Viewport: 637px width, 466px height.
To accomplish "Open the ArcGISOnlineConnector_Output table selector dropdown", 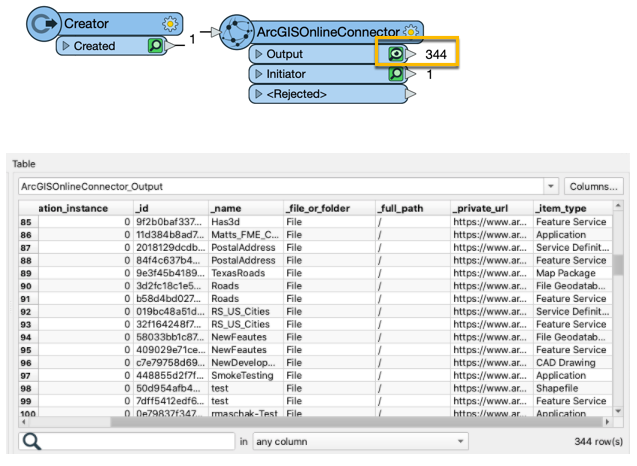I will coord(550,186).
